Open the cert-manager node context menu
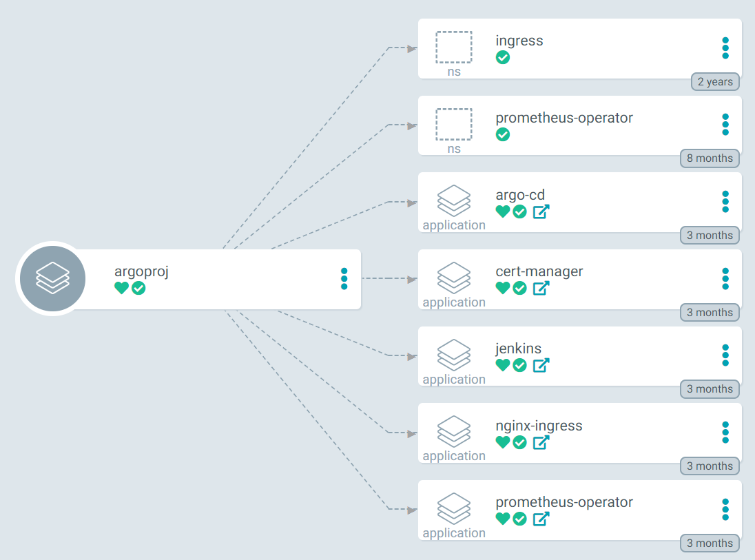Screen dimensions: 755x560 (x=725, y=278)
